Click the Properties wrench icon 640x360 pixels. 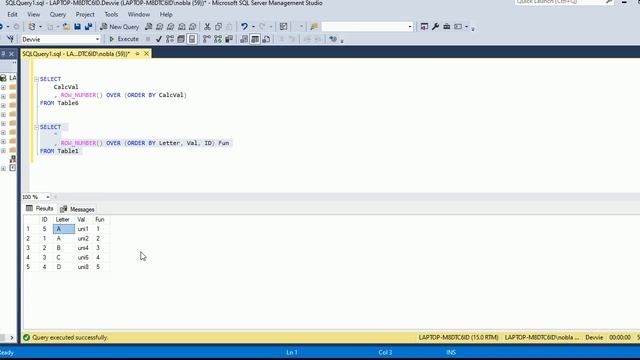pos(436,27)
